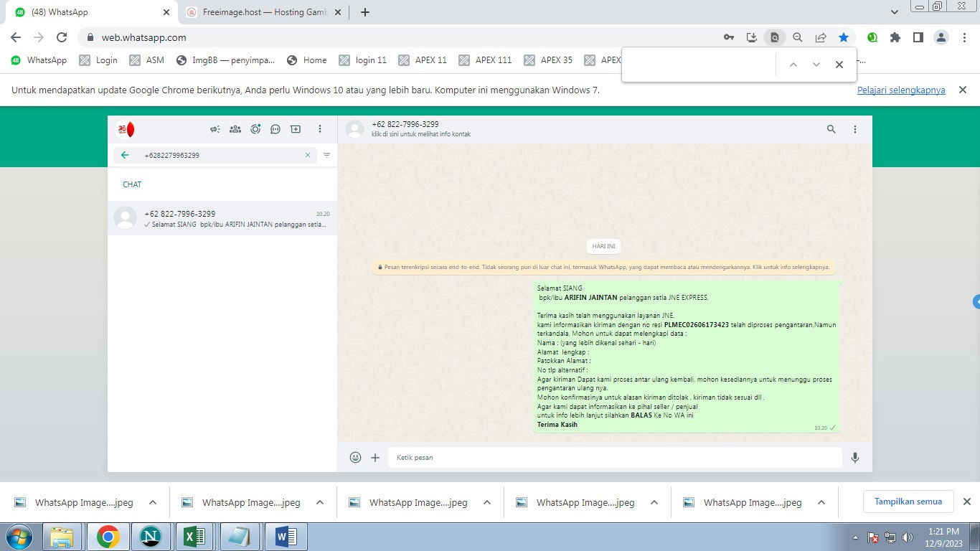The width and height of the screenshot is (980, 551).
Task: Dismiss the Chrome update notice bar
Action: (x=963, y=90)
